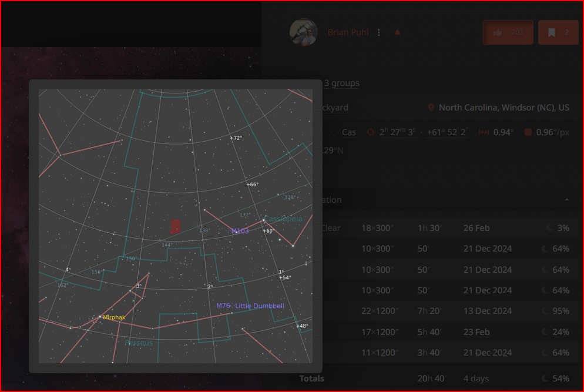The height and width of the screenshot is (392, 584).
Task: Open the 4 days totals link
Action: (476, 378)
